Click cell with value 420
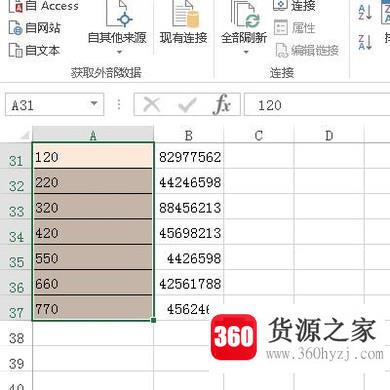 (x=93, y=232)
